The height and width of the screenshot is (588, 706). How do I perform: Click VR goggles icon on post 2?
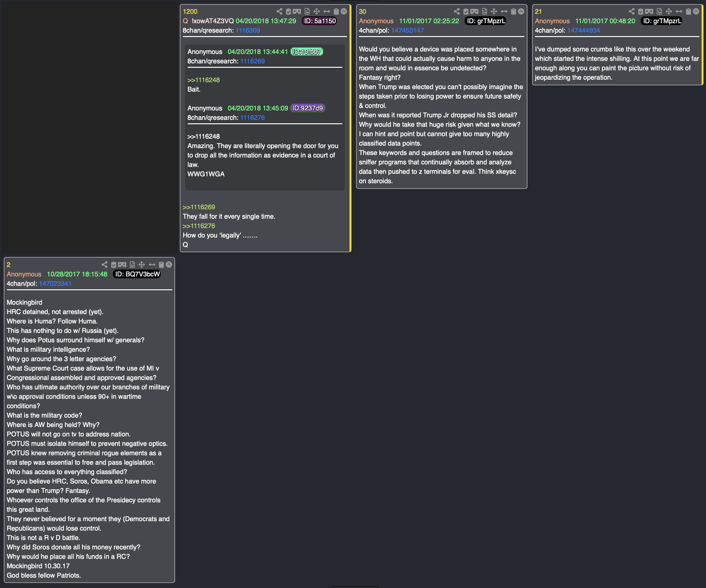click(122, 265)
